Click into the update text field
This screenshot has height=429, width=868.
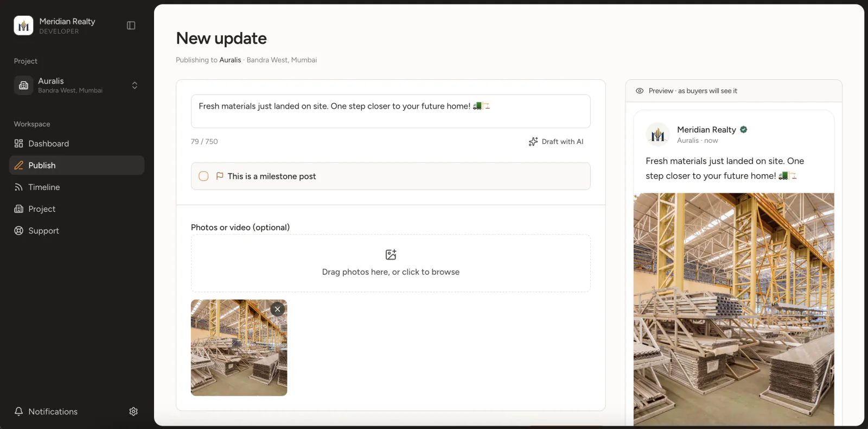tap(391, 111)
